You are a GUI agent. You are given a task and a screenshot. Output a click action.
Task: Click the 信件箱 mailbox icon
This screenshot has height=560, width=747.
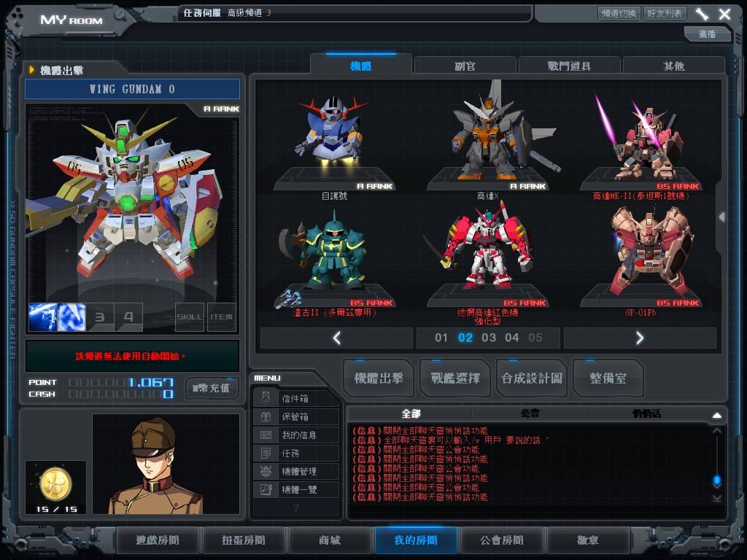(x=266, y=398)
